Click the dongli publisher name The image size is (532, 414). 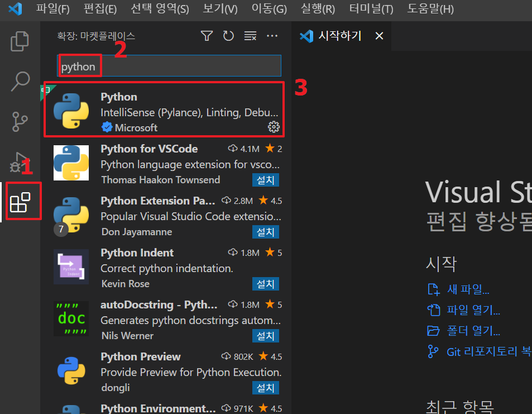pyautogui.click(x=116, y=388)
